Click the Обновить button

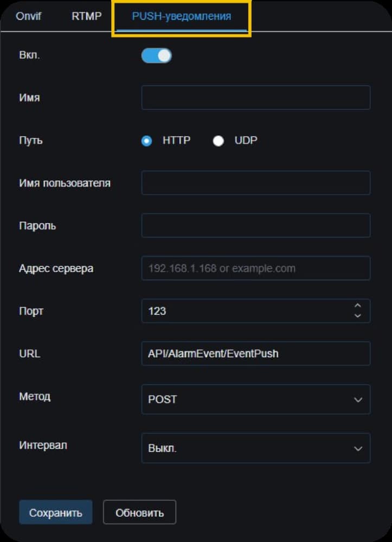pyautogui.click(x=140, y=512)
